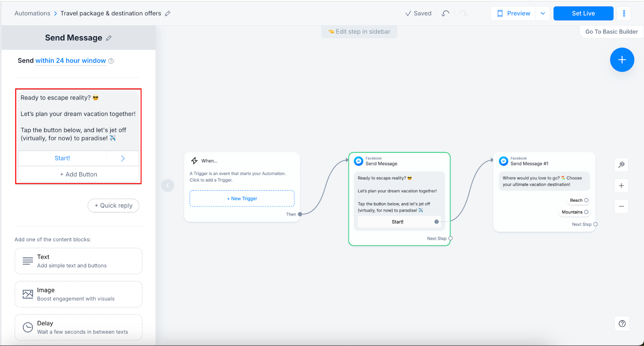
Task: Select the Mountains reply connector circle
Action: [x=586, y=212]
